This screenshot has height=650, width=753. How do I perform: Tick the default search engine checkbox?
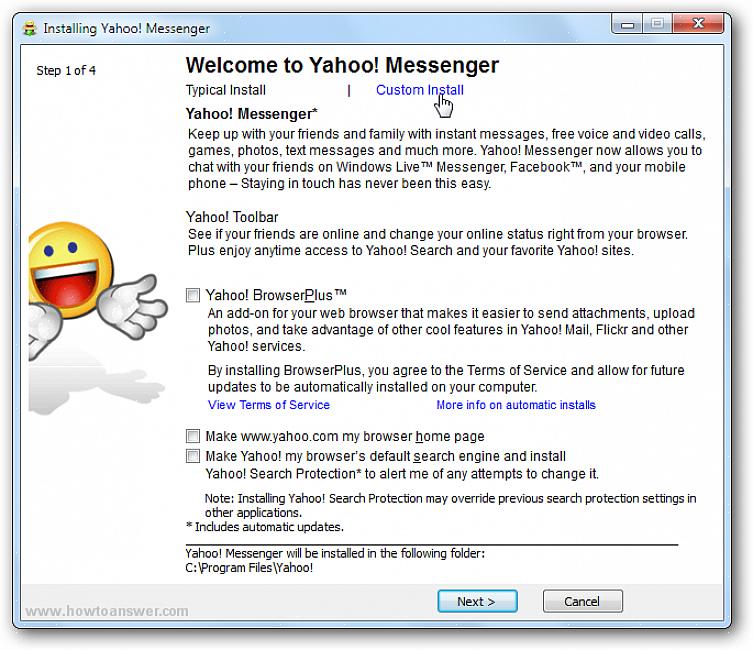point(193,456)
